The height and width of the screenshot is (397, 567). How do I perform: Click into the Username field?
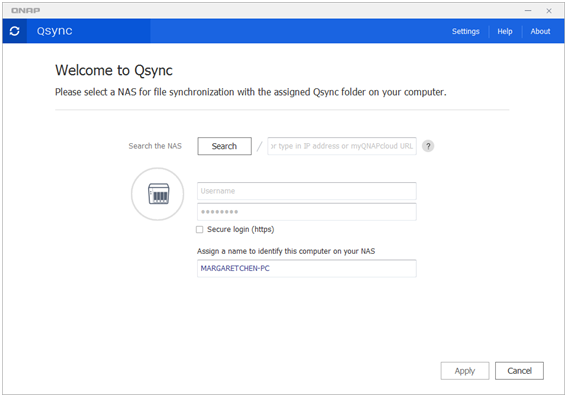point(307,191)
